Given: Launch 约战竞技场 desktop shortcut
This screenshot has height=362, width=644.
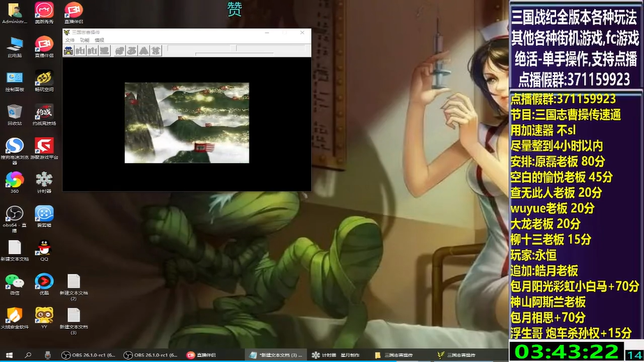Looking at the screenshot, I should 44,115.
